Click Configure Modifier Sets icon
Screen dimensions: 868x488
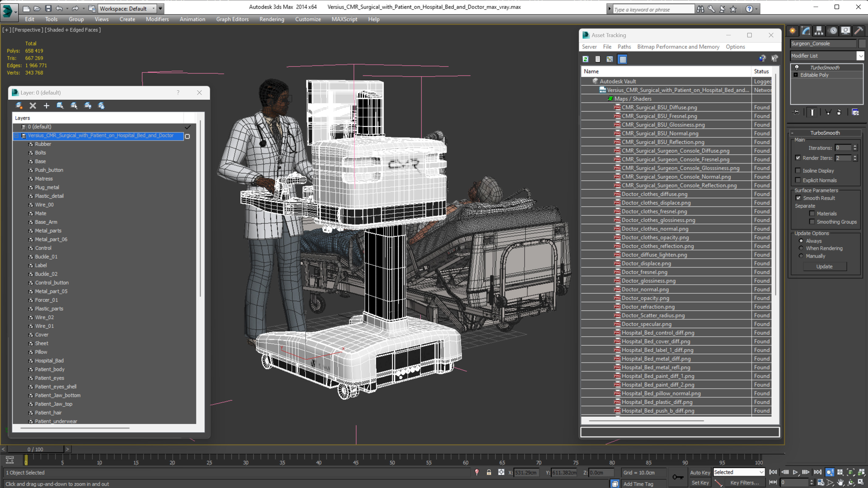855,112
